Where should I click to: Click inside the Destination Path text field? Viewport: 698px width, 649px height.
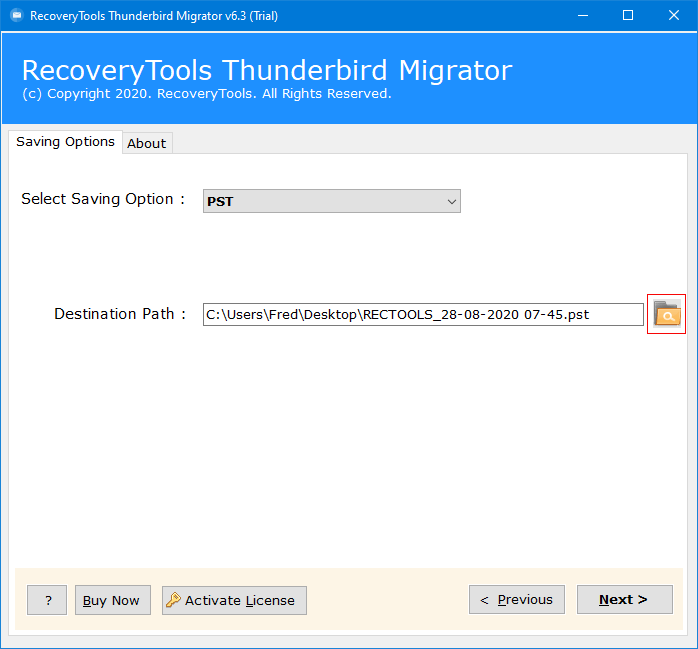coord(423,315)
